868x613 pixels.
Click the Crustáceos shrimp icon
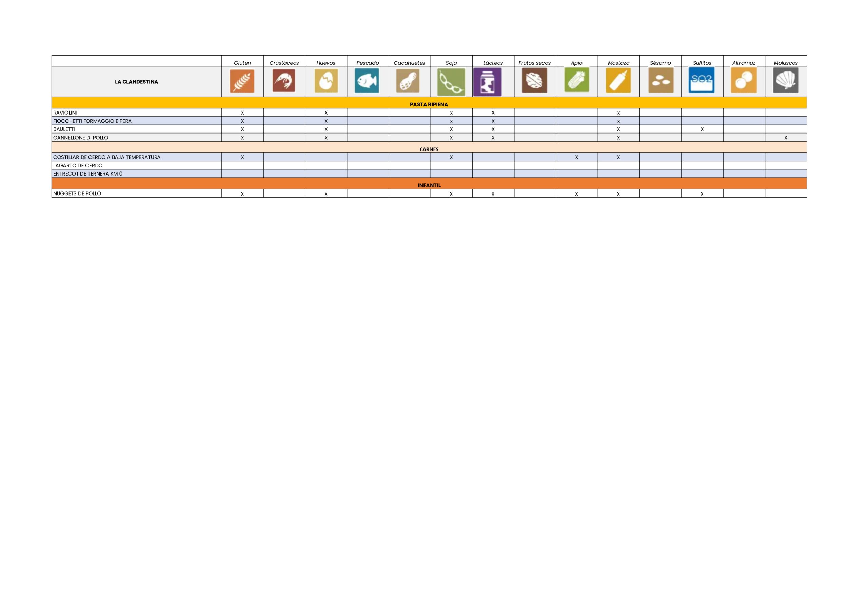[284, 81]
